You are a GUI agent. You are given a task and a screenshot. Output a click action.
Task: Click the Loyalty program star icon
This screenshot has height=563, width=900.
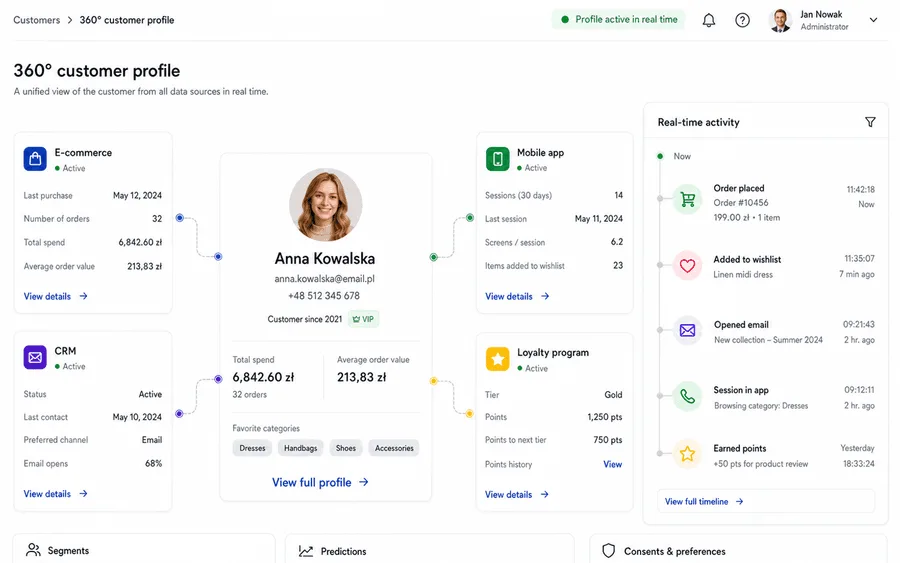(497, 359)
